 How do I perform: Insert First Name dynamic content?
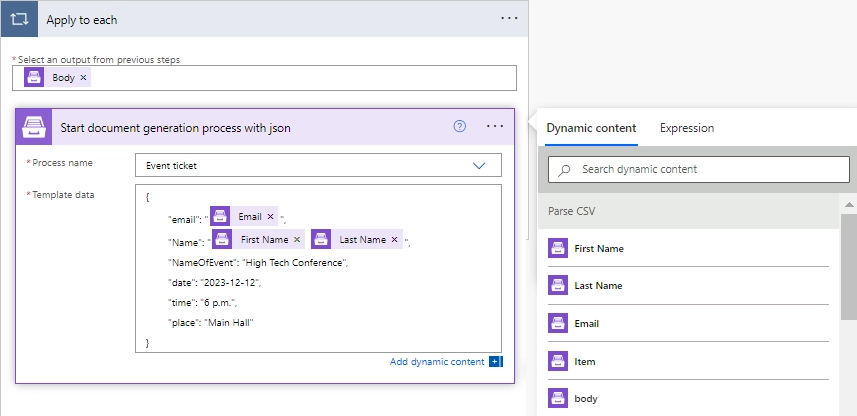(x=598, y=248)
